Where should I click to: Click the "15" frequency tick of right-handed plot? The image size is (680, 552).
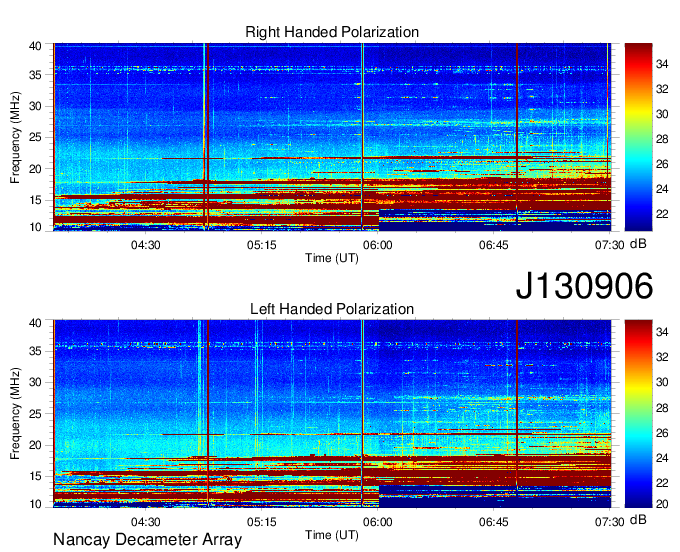(x=35, y=200)
